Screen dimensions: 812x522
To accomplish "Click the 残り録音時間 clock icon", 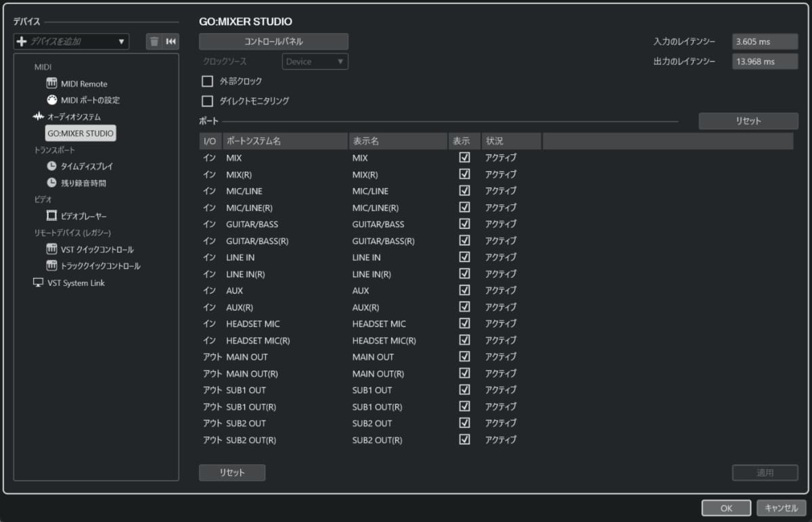I will pos(52,183).
